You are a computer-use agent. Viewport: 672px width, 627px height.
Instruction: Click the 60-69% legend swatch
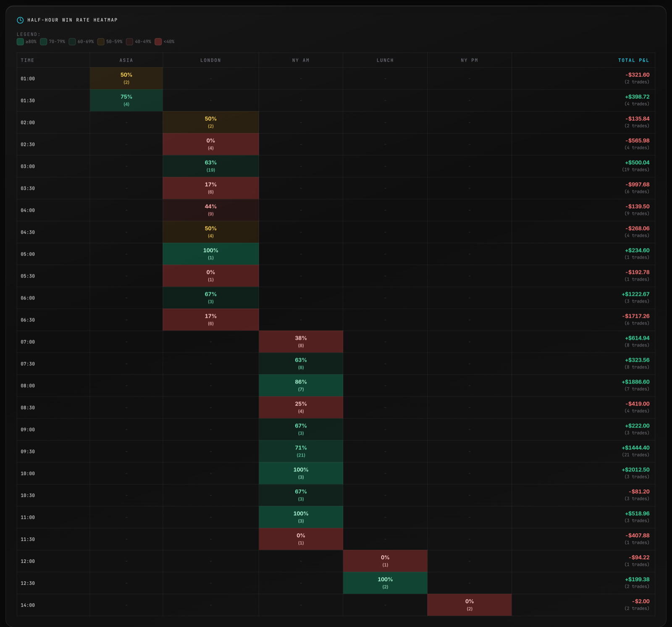pyautogui.click(x=72, y=42)
